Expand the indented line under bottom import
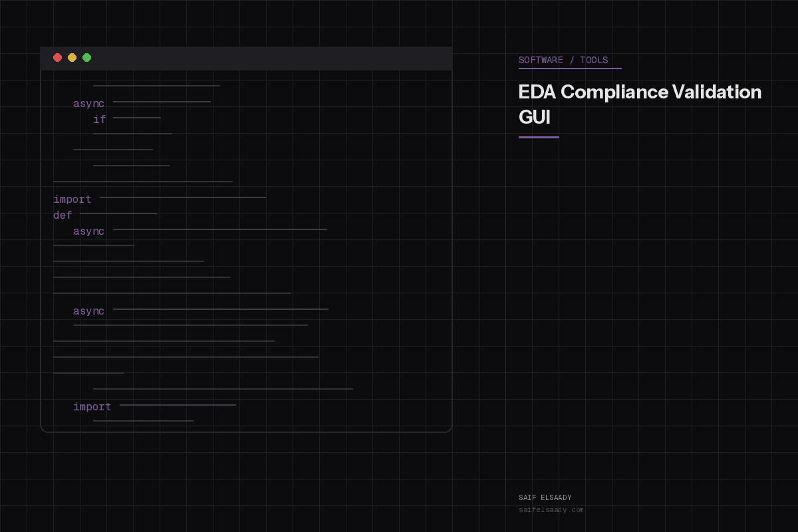 click(x=143, y=420)
